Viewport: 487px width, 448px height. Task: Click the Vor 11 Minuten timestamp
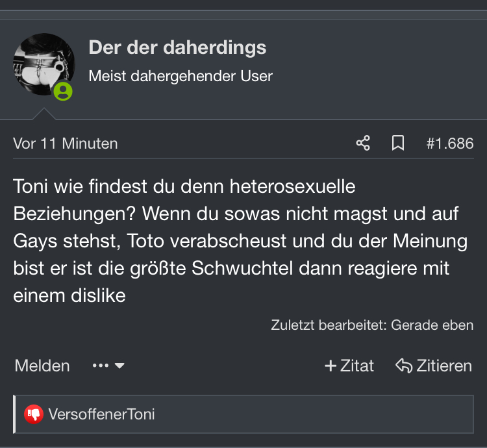coord(66,143)
